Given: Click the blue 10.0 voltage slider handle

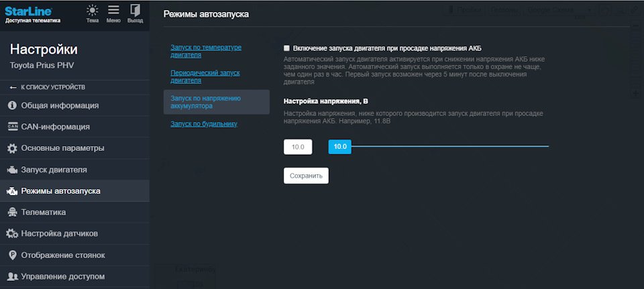Looking at the screenshot, I should click(x=339, y=147).
